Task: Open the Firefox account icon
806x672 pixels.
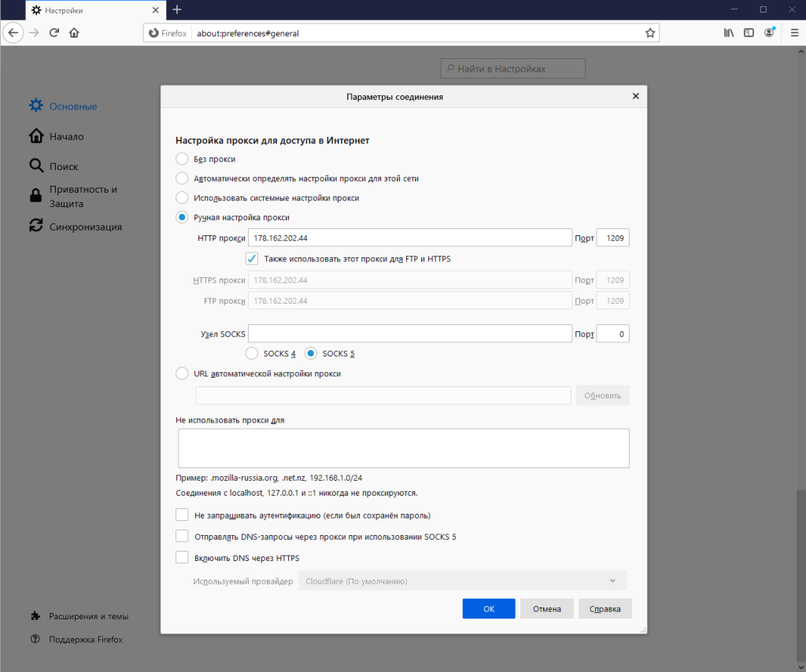Action: click(769, 33)
